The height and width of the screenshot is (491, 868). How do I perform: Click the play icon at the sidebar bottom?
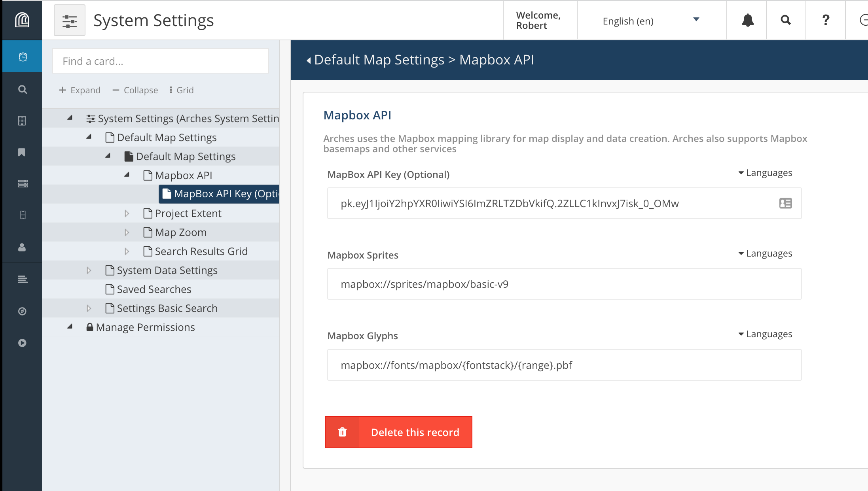click(22, 343)
